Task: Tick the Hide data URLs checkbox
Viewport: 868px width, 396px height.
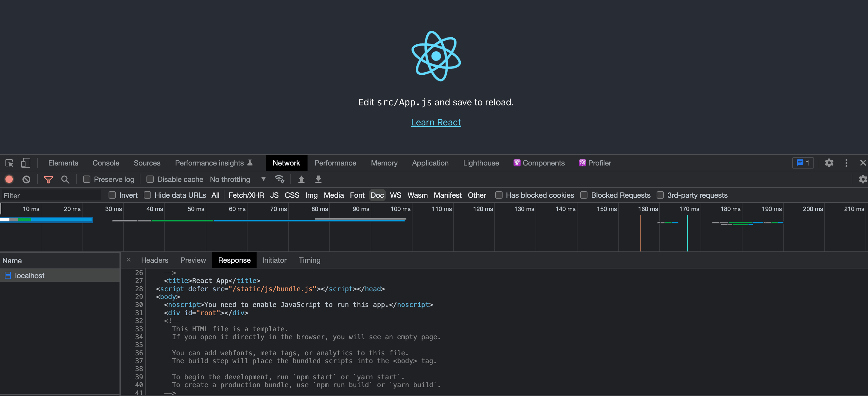Action: [x=147, y=195]
